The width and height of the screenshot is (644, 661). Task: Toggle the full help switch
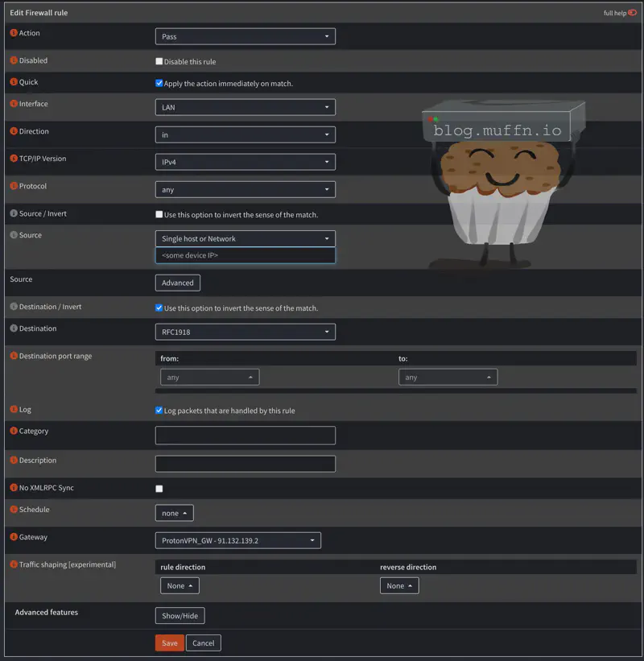coord(632,13)
